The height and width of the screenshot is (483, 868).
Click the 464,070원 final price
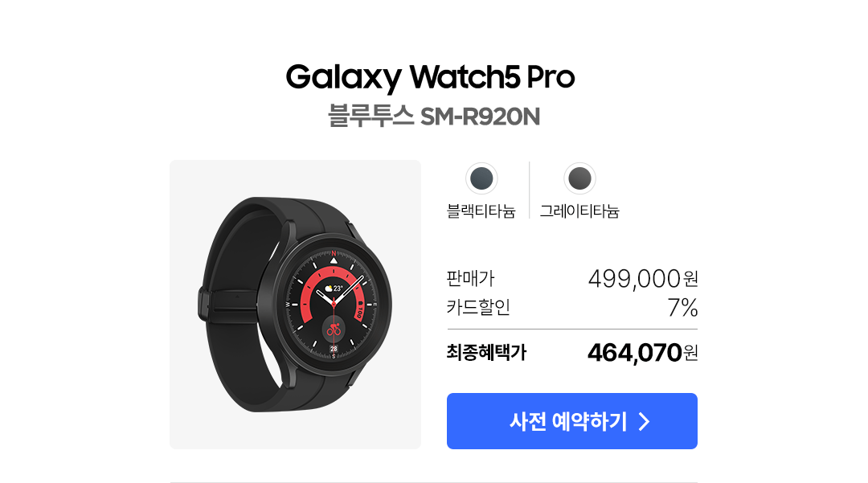(x=642, y=353)
